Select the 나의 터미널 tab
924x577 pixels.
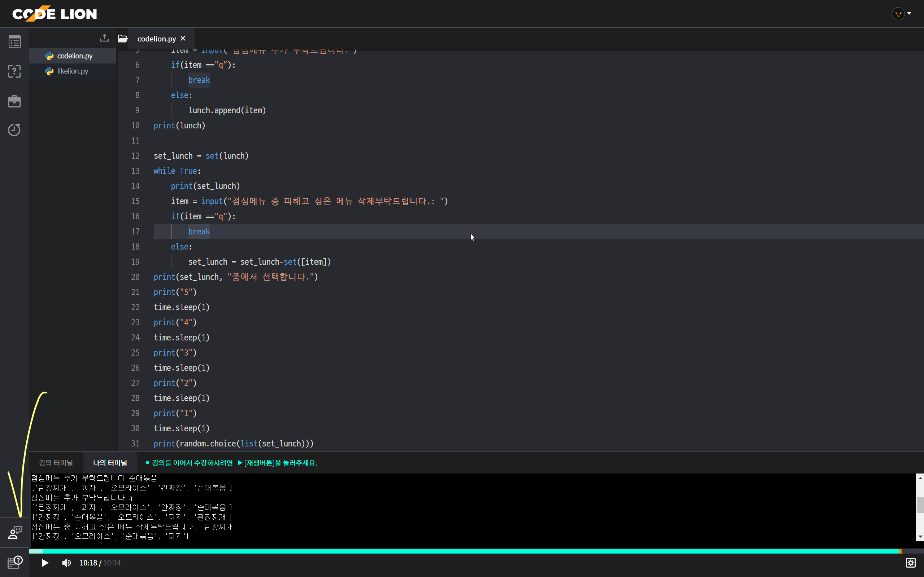coord(110,463)
